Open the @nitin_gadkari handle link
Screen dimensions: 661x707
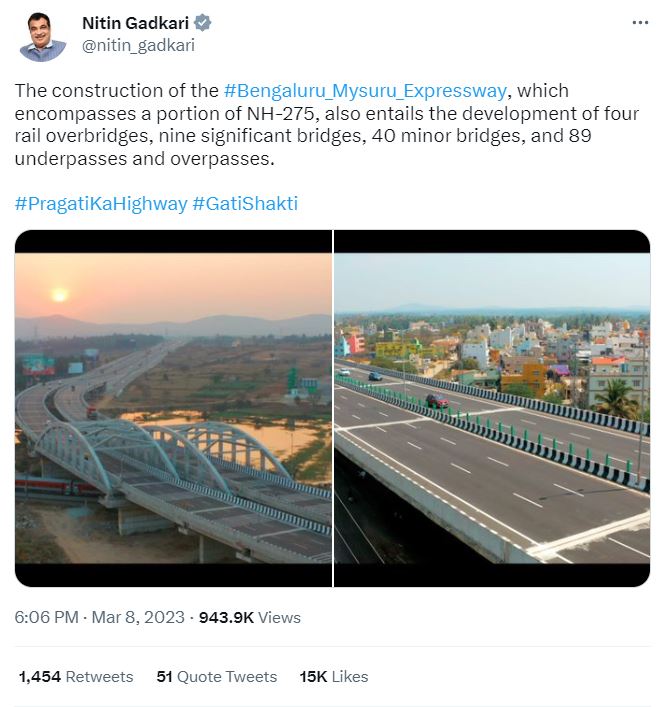(138, 45)
